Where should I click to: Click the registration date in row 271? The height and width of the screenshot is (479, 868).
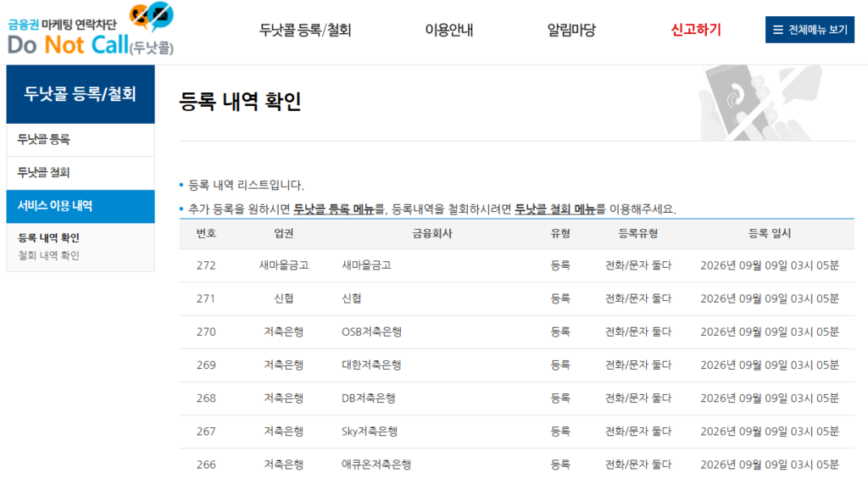[770, 299]
